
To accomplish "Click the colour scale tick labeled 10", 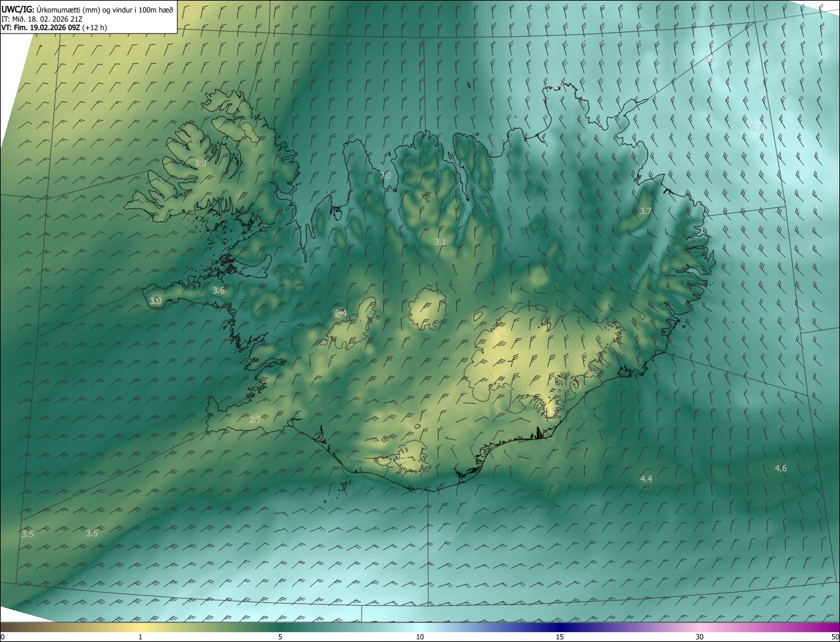I will click(x=420, y=637).
